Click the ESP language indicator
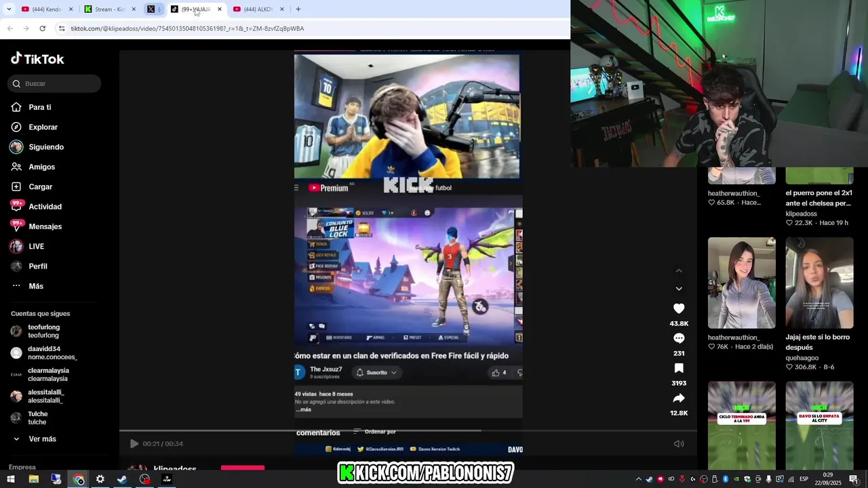Screen dimensions: 868x488 tap(804, 479)
